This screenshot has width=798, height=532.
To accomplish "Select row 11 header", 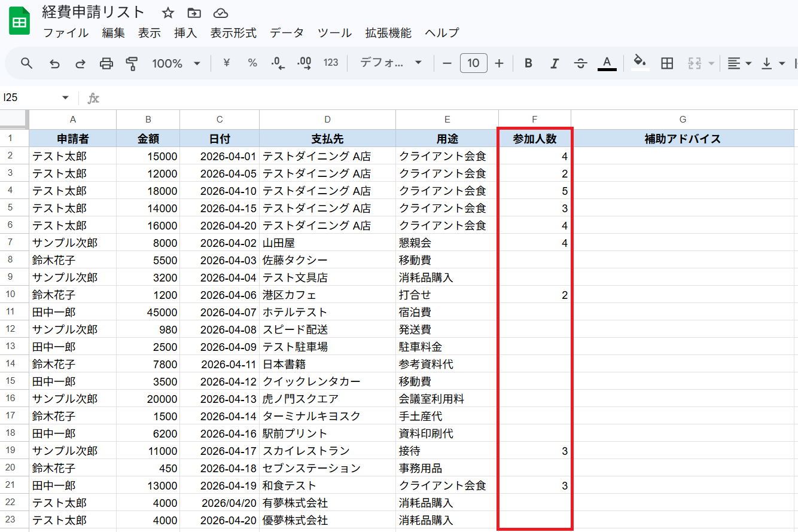I will click(14, 312).
